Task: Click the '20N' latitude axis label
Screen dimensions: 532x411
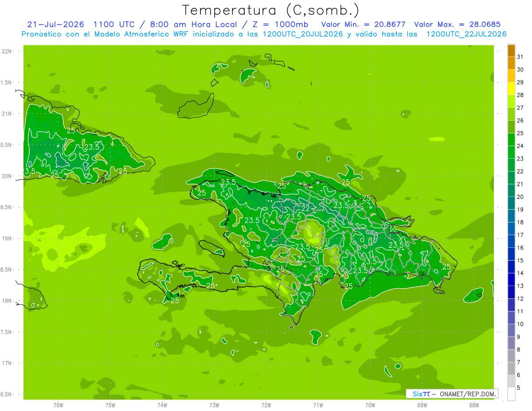Action: [7, 176]
